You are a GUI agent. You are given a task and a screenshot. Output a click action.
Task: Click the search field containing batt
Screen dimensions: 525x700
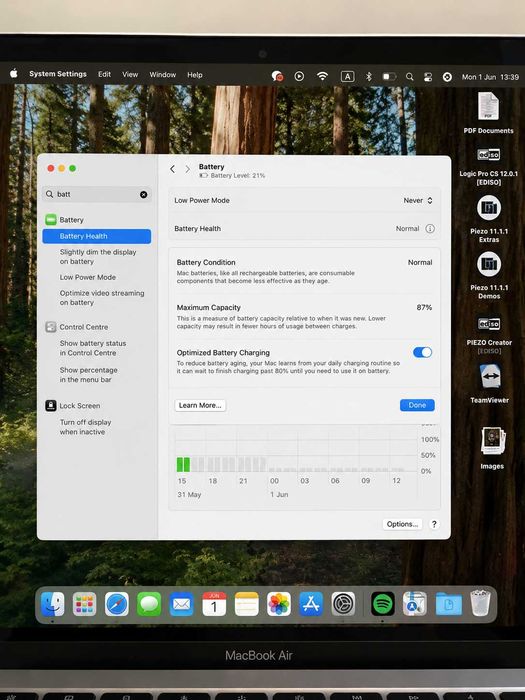point(96,194)
